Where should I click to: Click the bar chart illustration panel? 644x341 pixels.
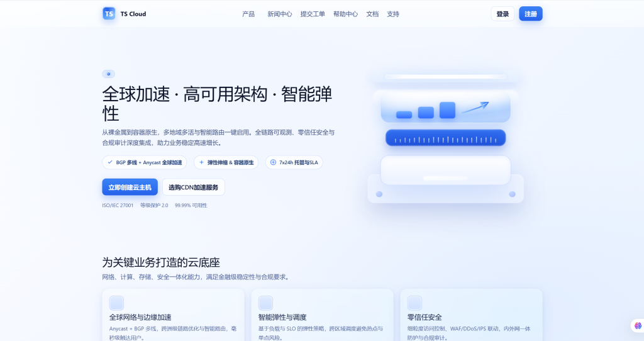446,107
